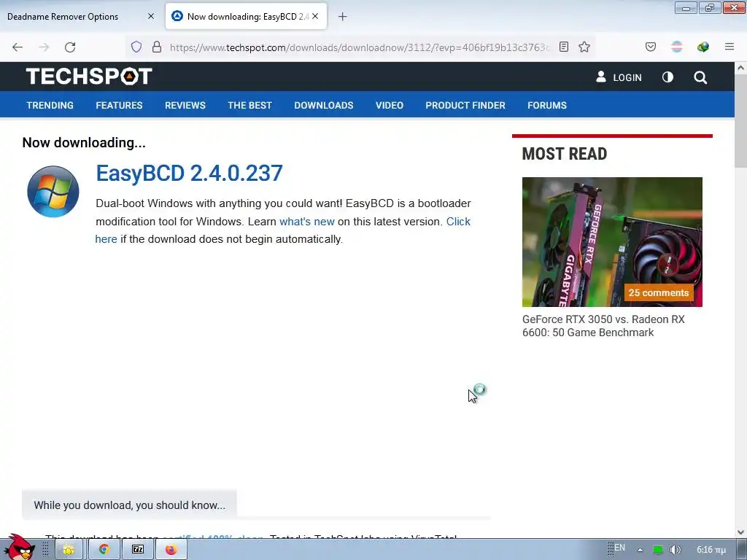Click the vertical scrollbar thumb
Image resolution: width=747 pixels, height=560 pixels.
click(x=741, y=120)
